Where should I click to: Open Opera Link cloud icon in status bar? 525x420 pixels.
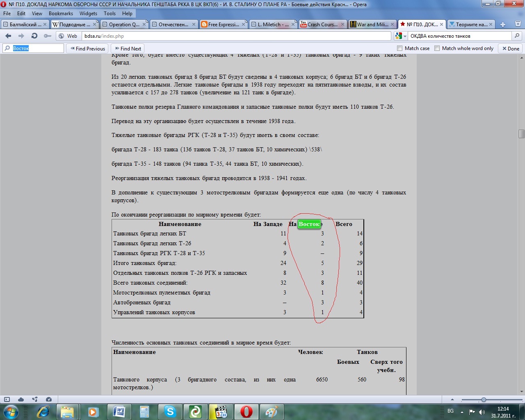tap(21, 399)
